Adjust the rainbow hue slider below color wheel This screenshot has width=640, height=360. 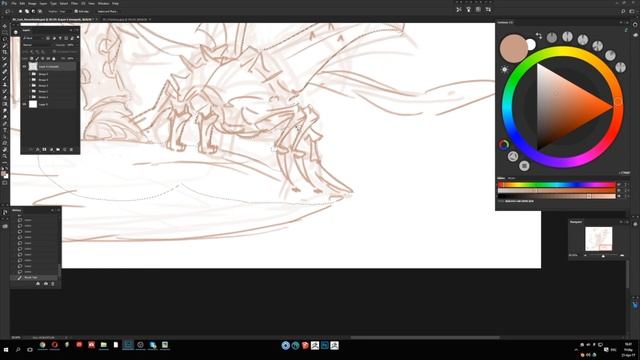pos(556,184)
